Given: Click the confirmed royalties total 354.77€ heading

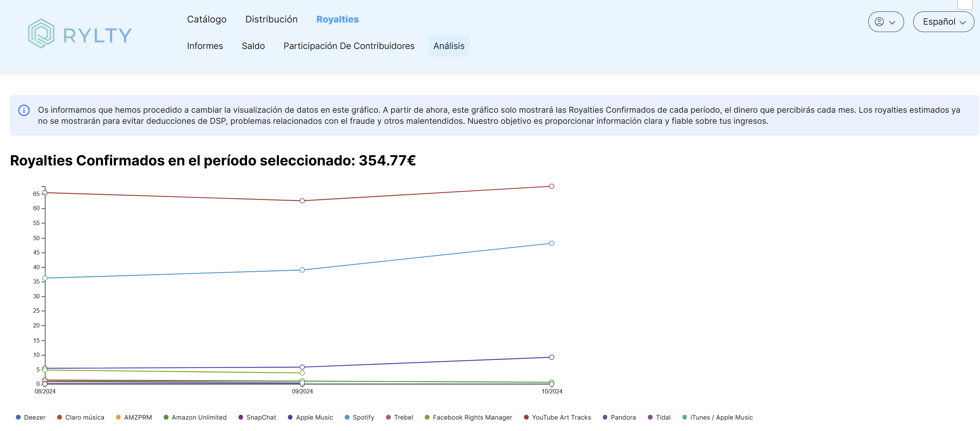Looking at the screenshot, I should point(213,160).
